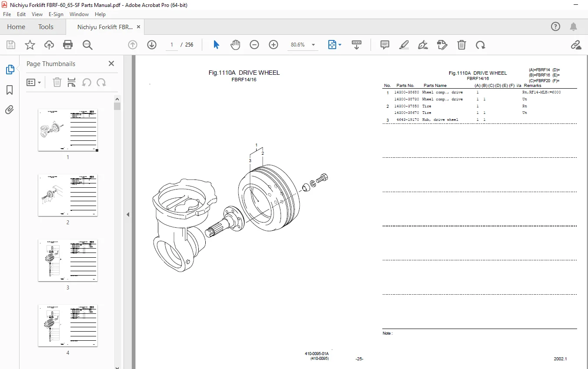Select the Highlight text pen tool

[404, 45]
